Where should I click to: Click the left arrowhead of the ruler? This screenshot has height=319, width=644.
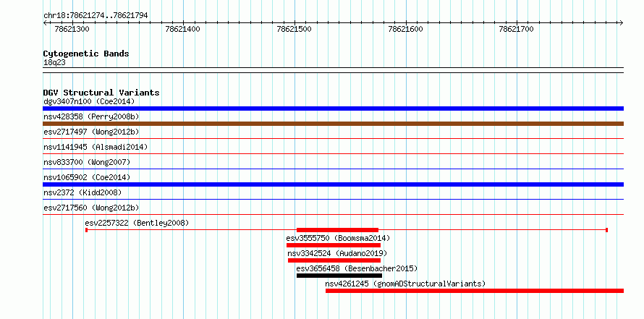pos(45,22)
